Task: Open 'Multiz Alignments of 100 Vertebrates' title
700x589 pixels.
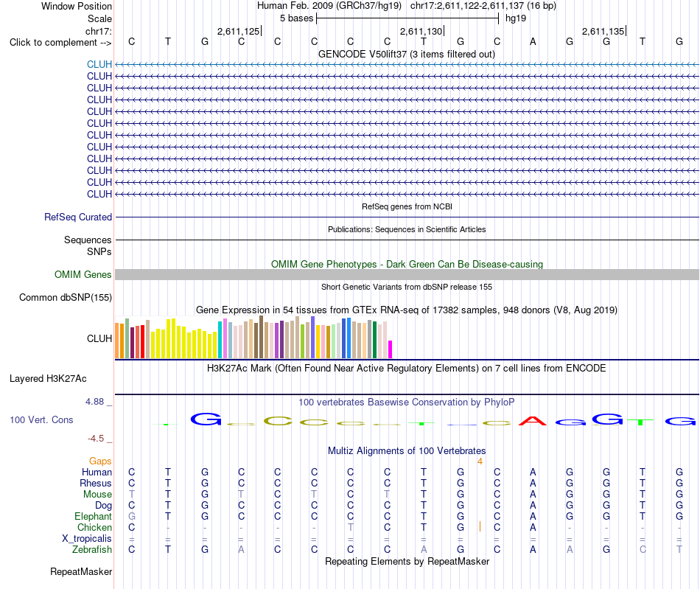Action: click(407, 451)
